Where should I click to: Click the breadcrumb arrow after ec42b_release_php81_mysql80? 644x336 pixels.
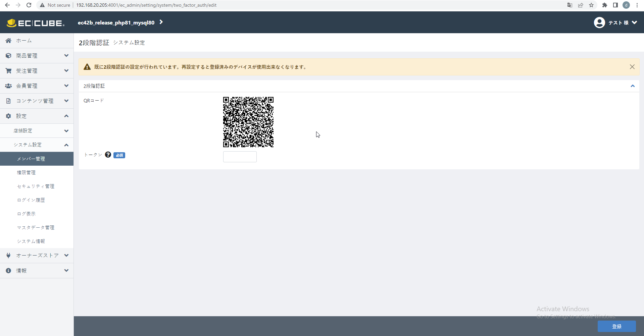[161, 22]
